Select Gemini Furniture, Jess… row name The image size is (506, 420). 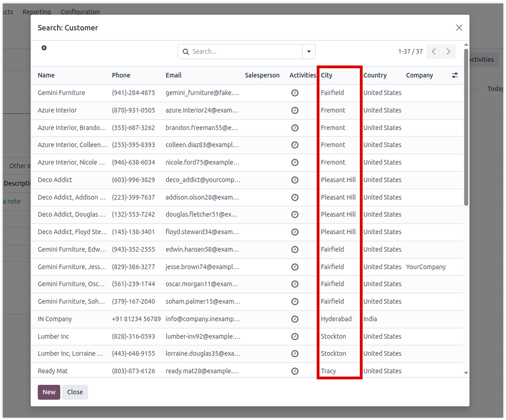[x=72, y=267]
